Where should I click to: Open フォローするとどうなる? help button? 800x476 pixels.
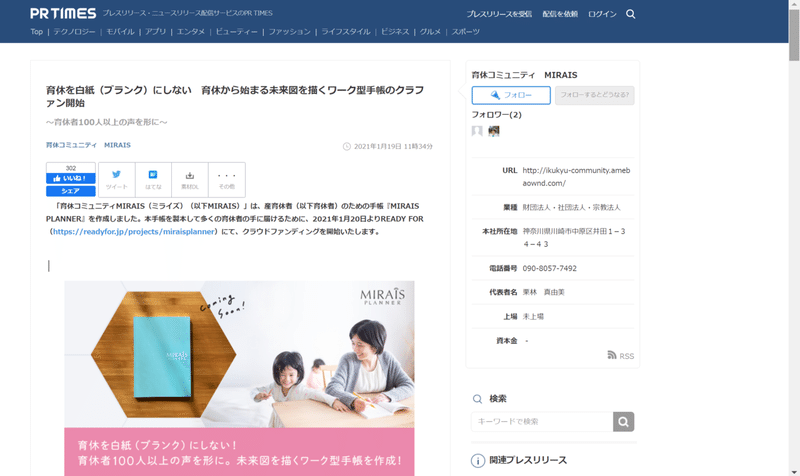594,95
